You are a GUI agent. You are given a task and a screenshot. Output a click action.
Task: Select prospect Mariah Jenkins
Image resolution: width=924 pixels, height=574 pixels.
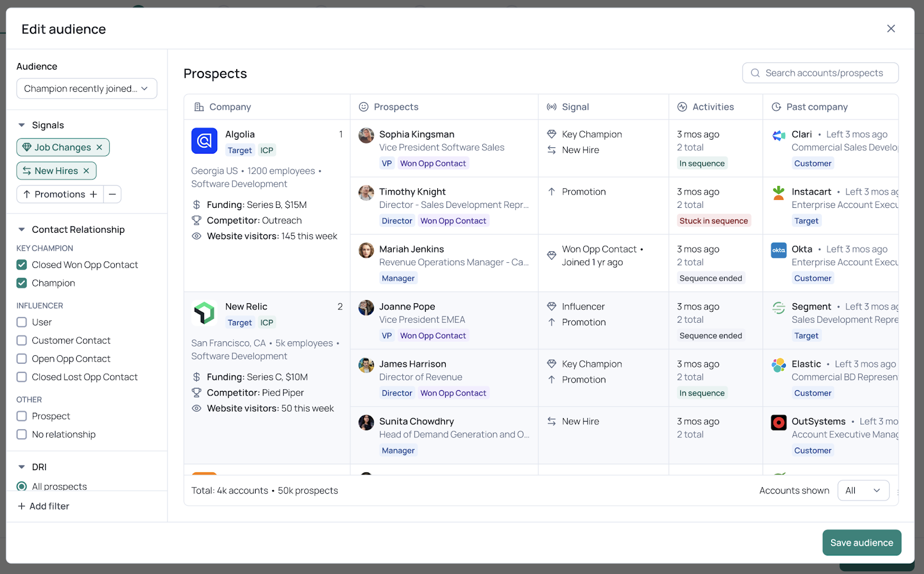[412, 249]
